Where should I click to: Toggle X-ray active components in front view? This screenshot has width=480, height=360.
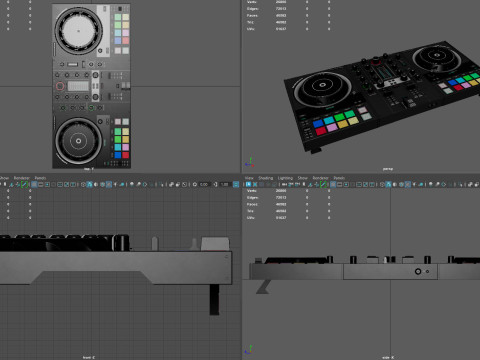click(178, 184)
